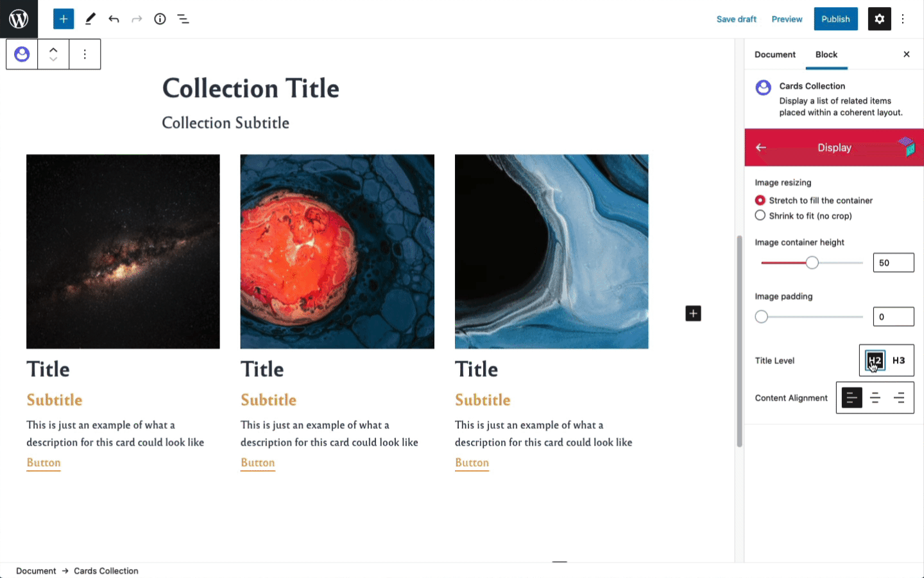The width and height of the screenshot is (924, 578).
Task: Close the settings sidebar with X
Action: click(x=907, y=54)
